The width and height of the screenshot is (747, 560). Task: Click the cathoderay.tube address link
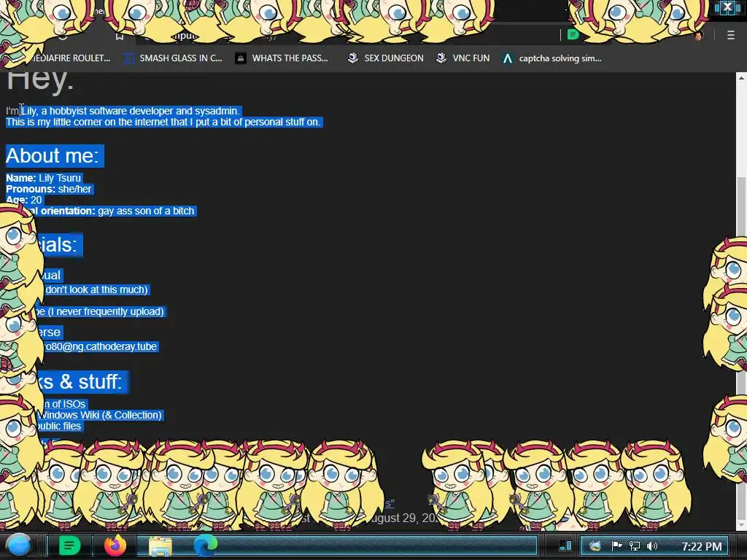coord(101,346)
